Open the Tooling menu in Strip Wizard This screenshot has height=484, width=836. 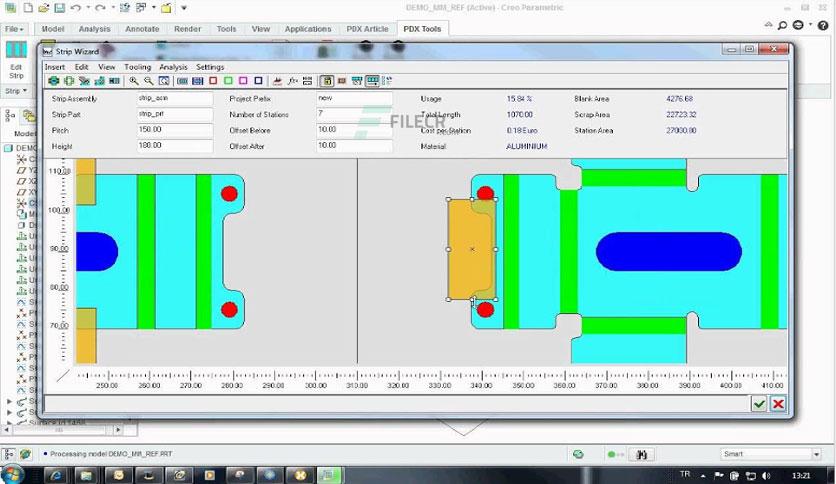(138, 67)
